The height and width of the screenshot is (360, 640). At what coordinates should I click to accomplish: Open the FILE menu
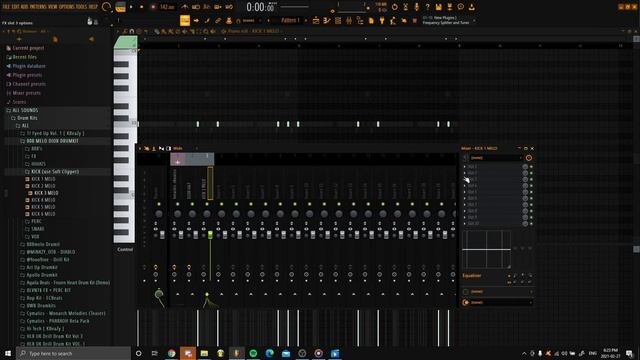tap(7, 7)
